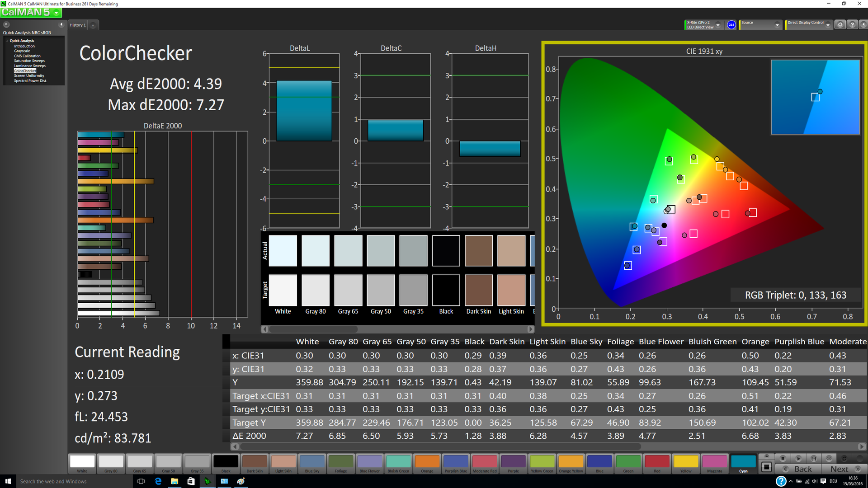Click the question mark help icon

pyautogui.click(x=852, y=25)
